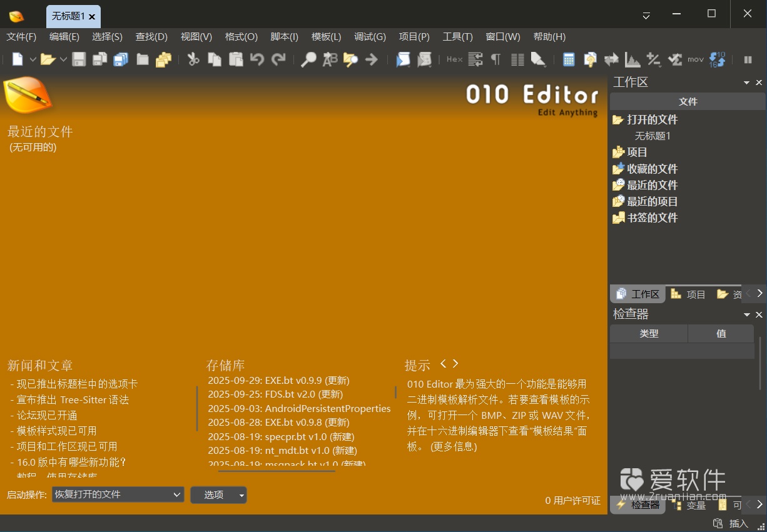This screenshot has height=532, width=767.
Task: Toggle whitespace display with the ¶ icon
Action: tap(496, 59)
